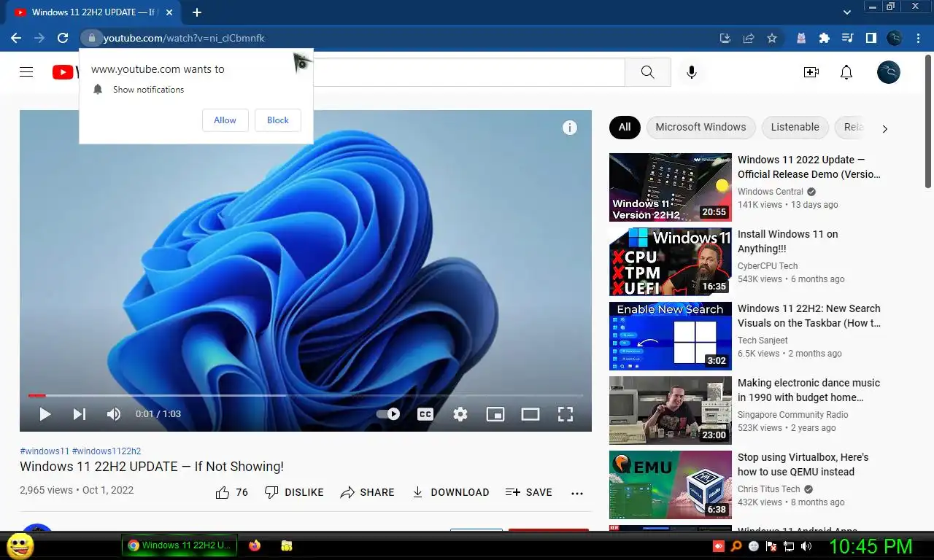Open system tray volume speaker
This screenshot has height=560, width=934.
(x=806, y=546)
